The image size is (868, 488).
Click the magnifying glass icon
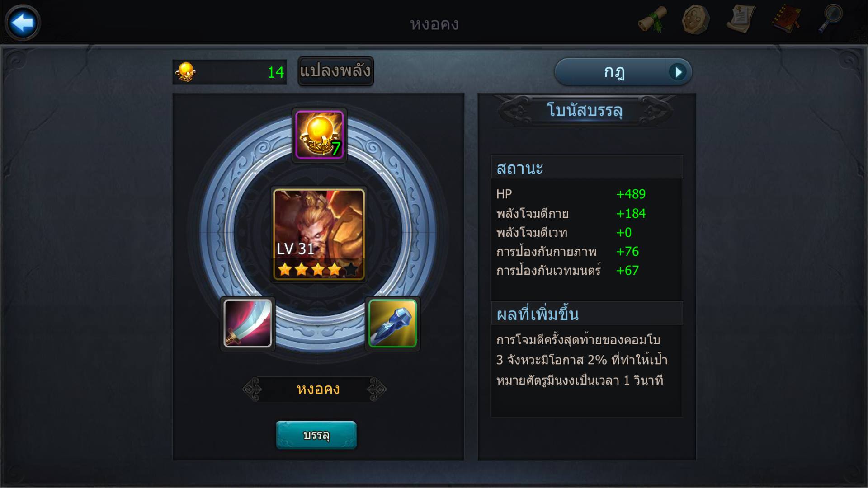click(x=830, y=19)
